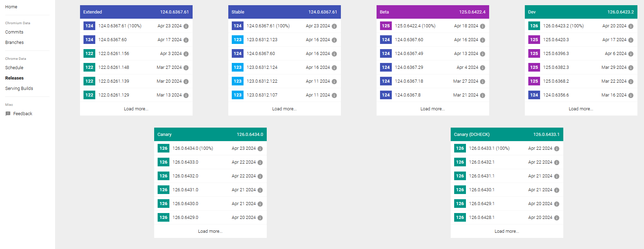Click Canary (DCHECK) channel header
644x249 pixels.
coord(507,135)
